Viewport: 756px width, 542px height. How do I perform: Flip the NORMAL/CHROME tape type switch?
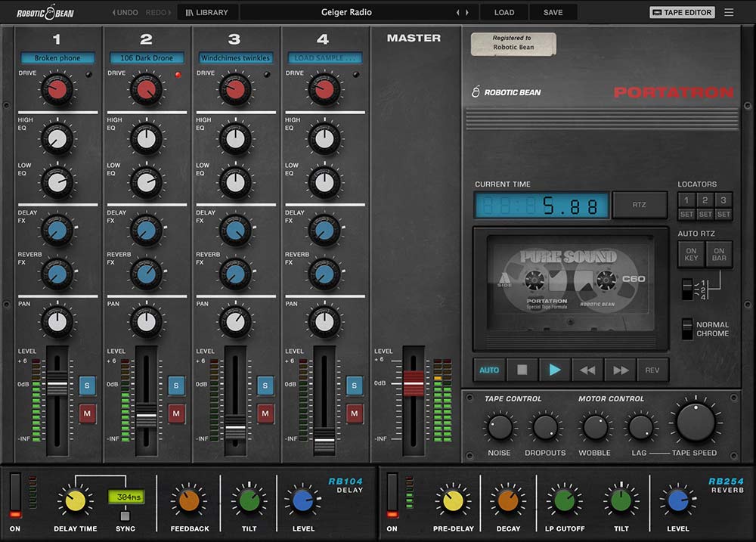click(689, 328)
